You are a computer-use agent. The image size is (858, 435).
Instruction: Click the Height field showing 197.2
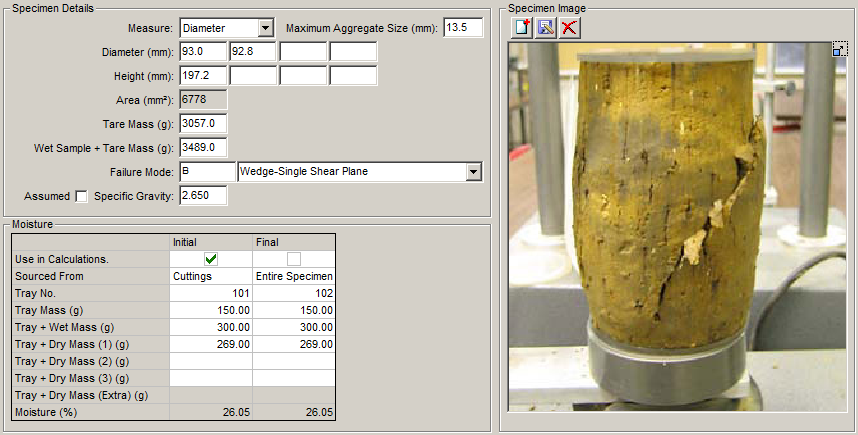pos(203,76)
